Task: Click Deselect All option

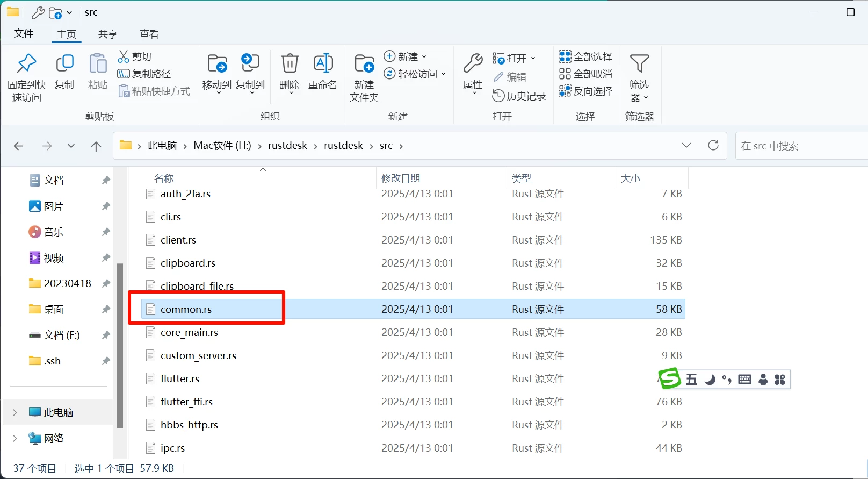Action: (x=585, y=74)
